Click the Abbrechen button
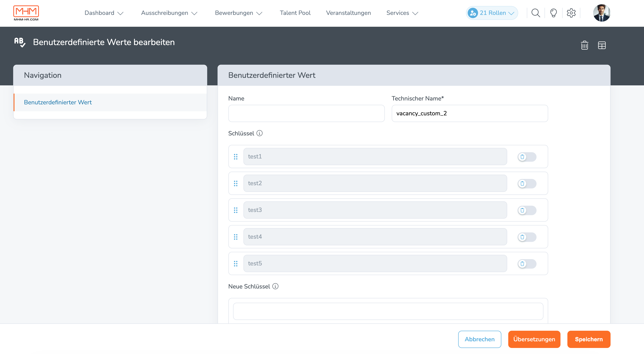The height and width of the screenshot is (354, 644). [479, 339]
